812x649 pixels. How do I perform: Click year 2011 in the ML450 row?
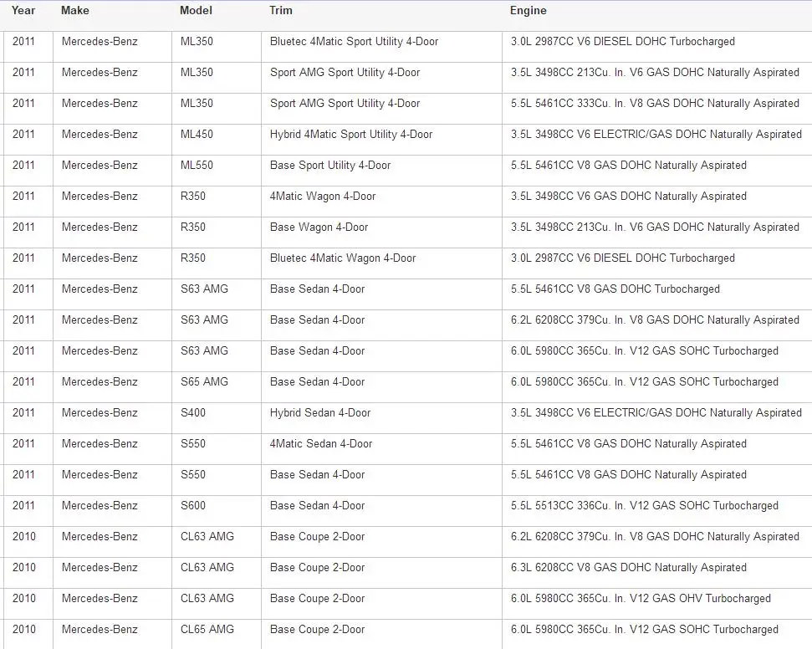click(x=23, y=134)
